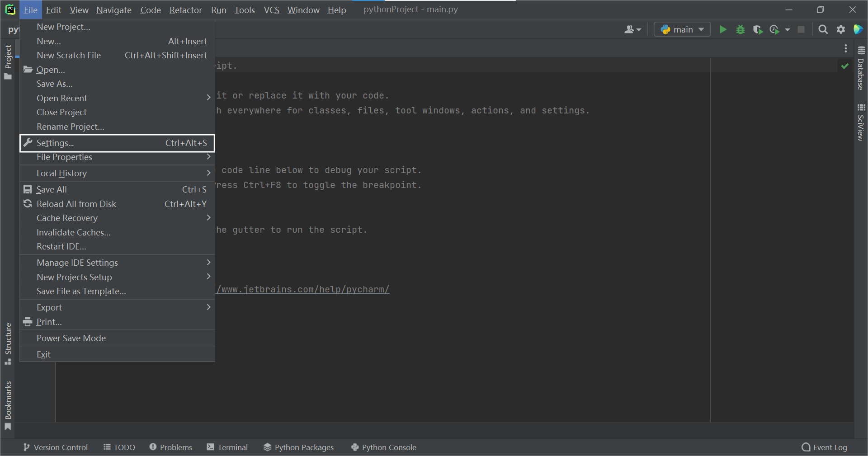Open the Terminal tool window

click(227, 447)
